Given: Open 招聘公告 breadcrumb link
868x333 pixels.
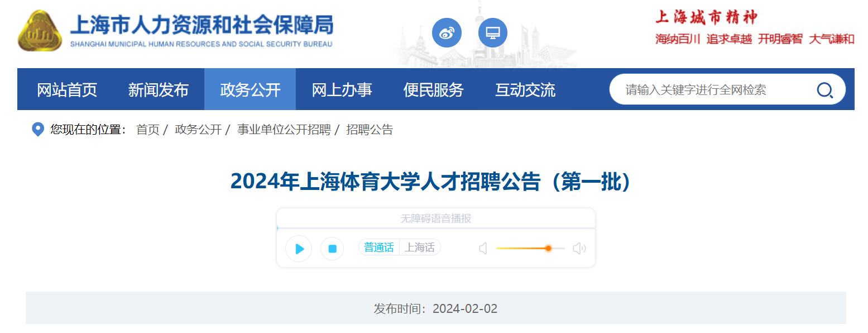Looking at the screenshot, I should (x=370, y=130).
